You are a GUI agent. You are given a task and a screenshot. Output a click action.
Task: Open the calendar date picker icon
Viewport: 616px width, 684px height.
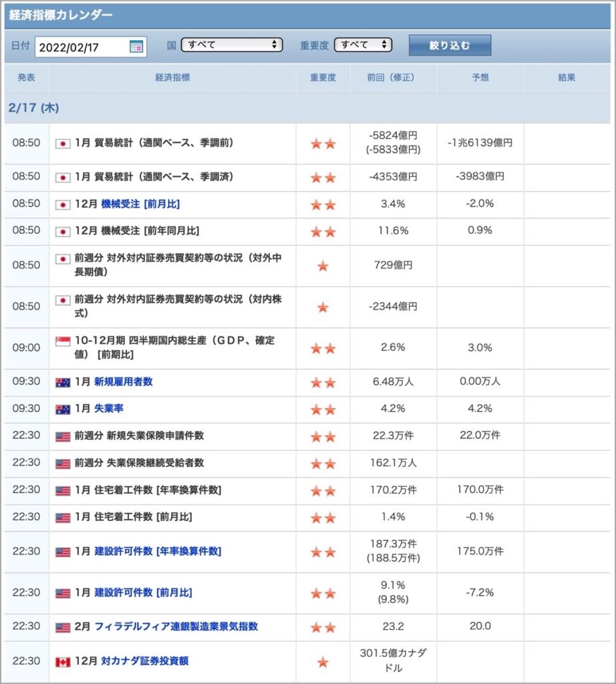tap(136, 46)
